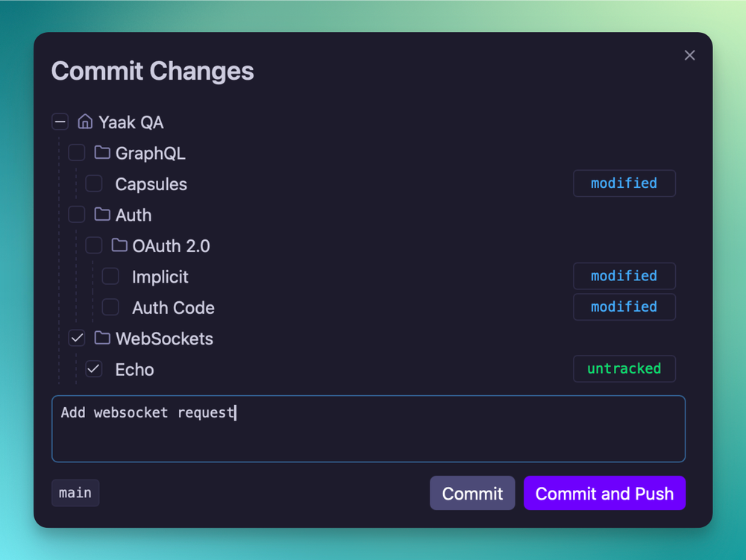Click the Commit and Push button
The image size is (746, 560).
604,494
